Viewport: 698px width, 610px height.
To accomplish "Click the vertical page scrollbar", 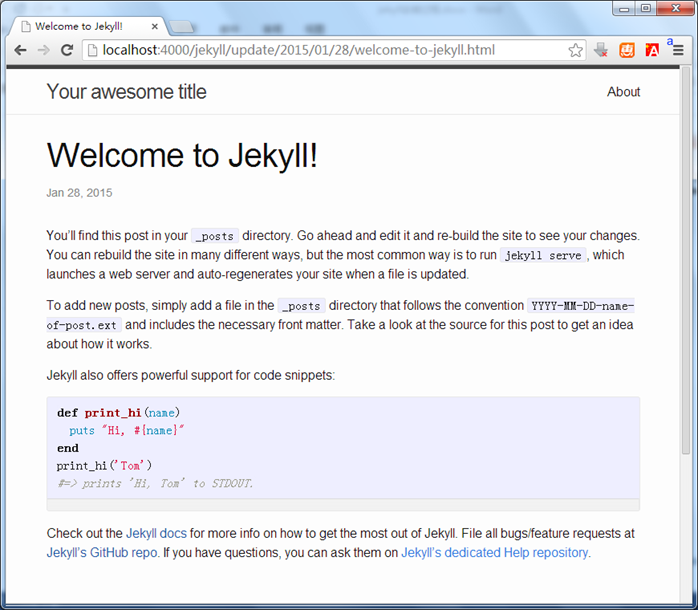I will point(685,300).
